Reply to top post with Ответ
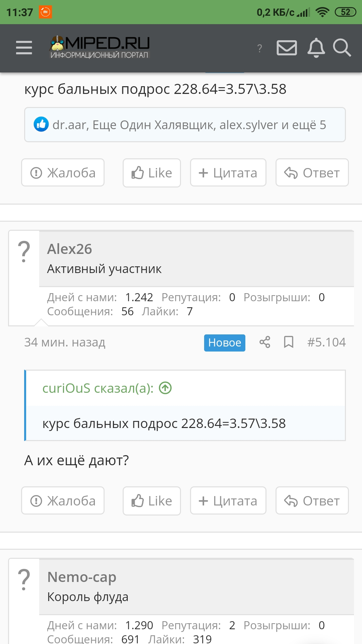Viewport: 362px width, 644px height. point(312,172)
